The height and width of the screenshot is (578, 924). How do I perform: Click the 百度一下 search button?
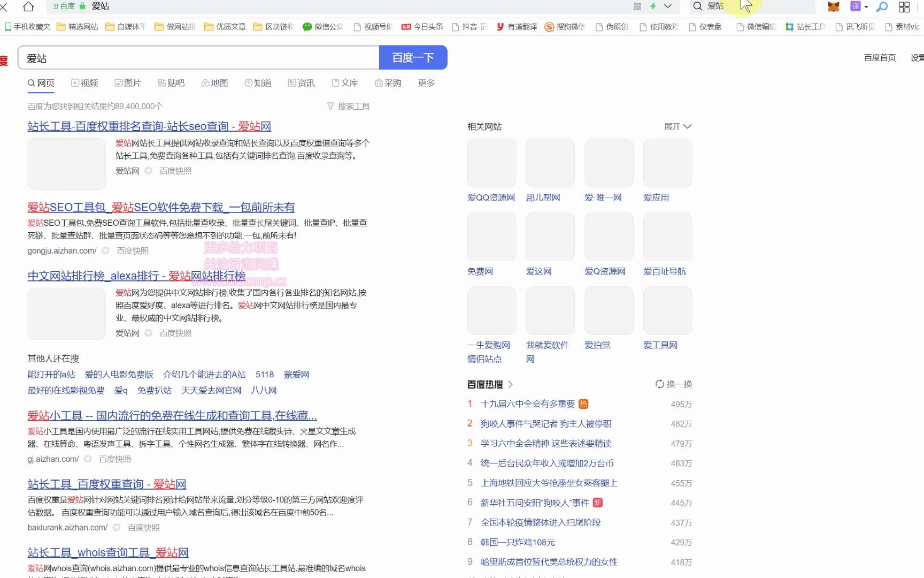point(413,58)
